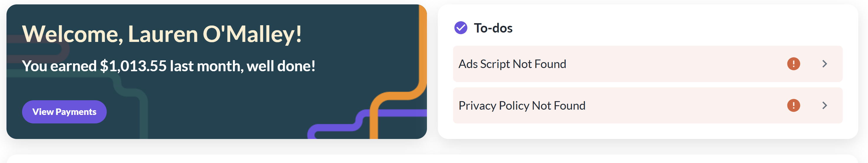Screen dimensions: 868x163
Task: Click empty space inside the Privacy Policy row
Action: (674, 106)
